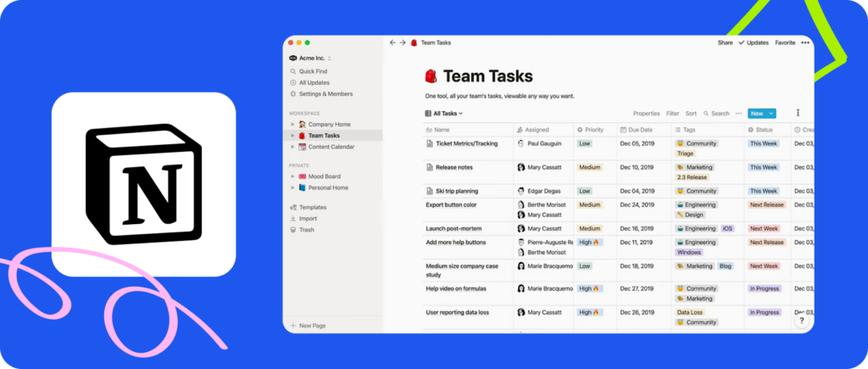Open the dropdown arrow on New button
868x369 pixels.
point(771,113)
